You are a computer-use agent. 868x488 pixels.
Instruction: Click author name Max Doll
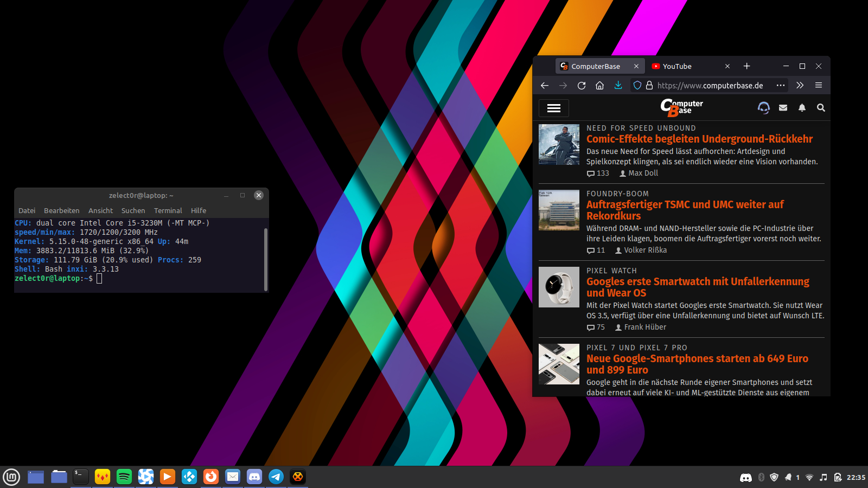[x=643, y=174]
